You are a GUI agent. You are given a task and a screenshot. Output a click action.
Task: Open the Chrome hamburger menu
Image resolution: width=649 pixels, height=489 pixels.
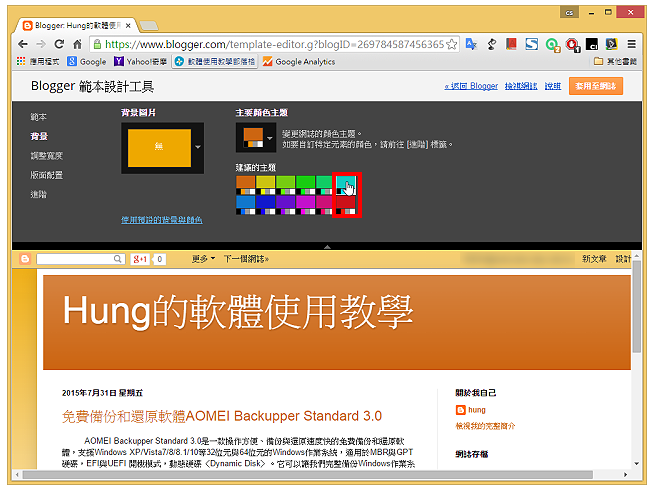[632, 44]
